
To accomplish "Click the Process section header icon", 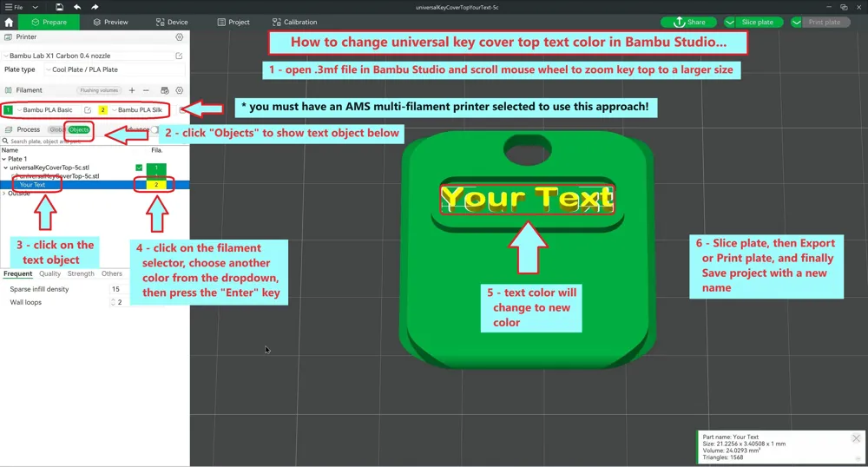I will click(x=9, y=129).
